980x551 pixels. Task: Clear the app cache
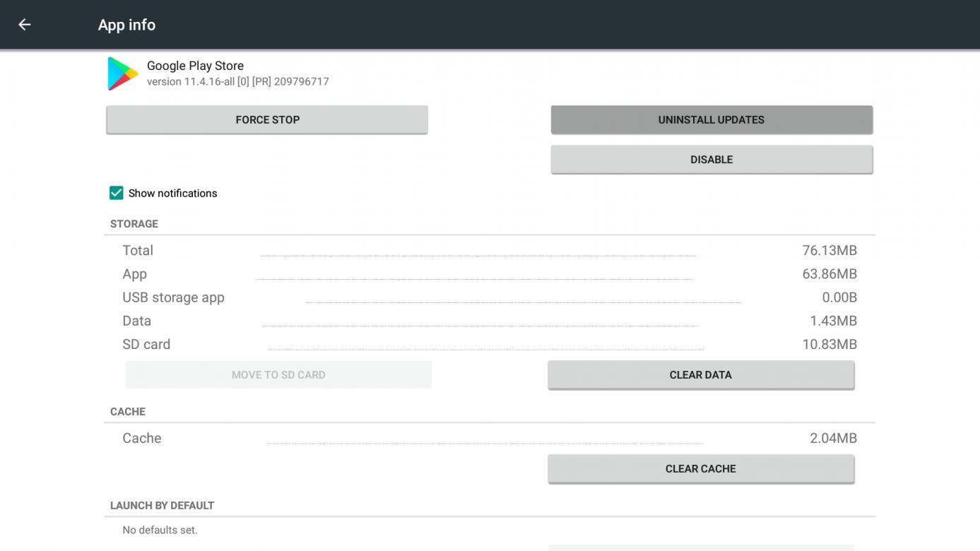coord(700,469)
